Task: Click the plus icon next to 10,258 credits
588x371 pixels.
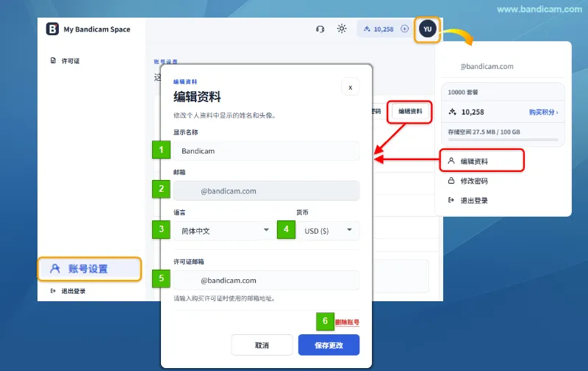Action: (x=404, y=29)
